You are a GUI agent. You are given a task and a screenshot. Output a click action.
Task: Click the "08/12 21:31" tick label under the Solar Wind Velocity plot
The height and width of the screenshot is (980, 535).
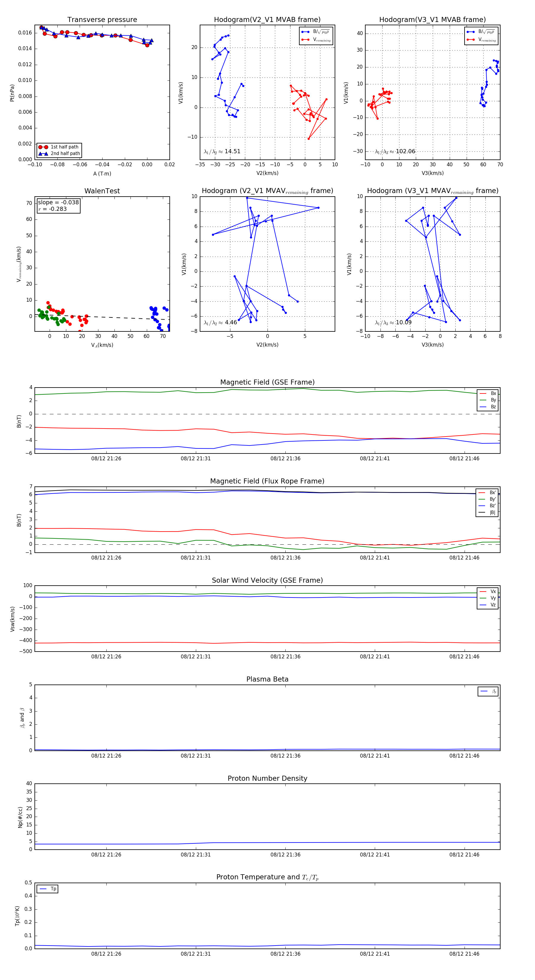pyautogui.click(x=196, y=656)
